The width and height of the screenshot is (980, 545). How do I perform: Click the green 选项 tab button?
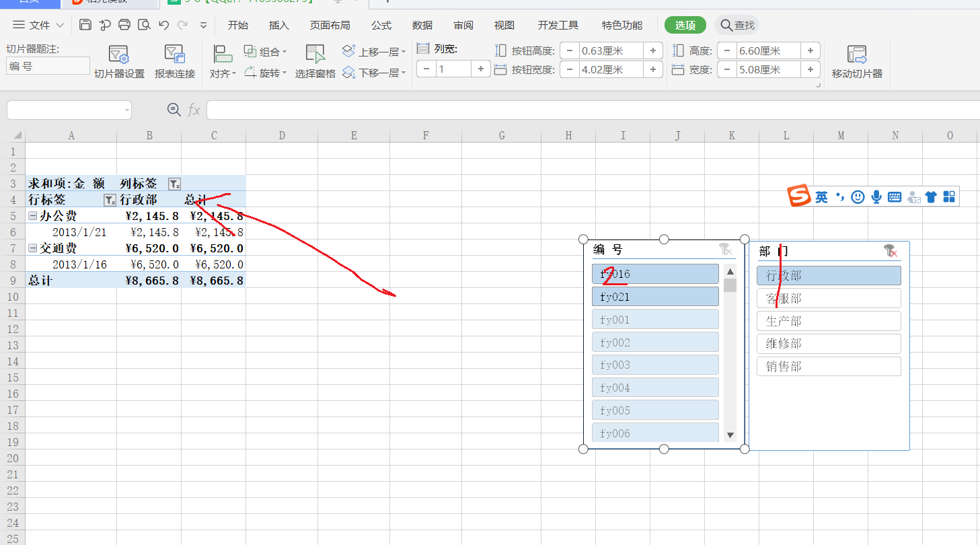point(685,26)
